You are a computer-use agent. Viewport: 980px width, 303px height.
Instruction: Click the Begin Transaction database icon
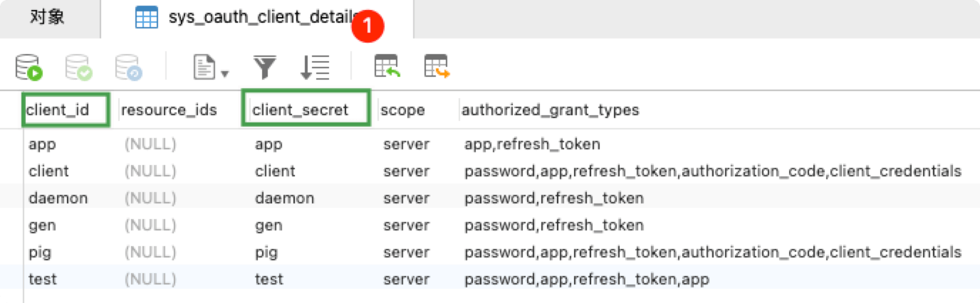point(29,67)
